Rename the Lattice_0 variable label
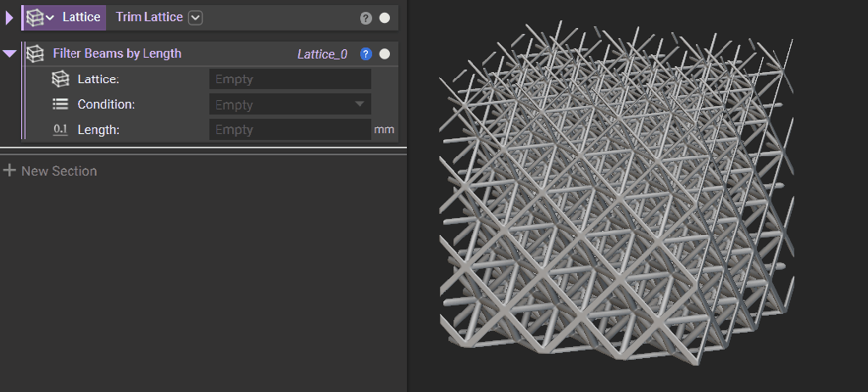This screenshot has height=392, width=868. [322, 54]
